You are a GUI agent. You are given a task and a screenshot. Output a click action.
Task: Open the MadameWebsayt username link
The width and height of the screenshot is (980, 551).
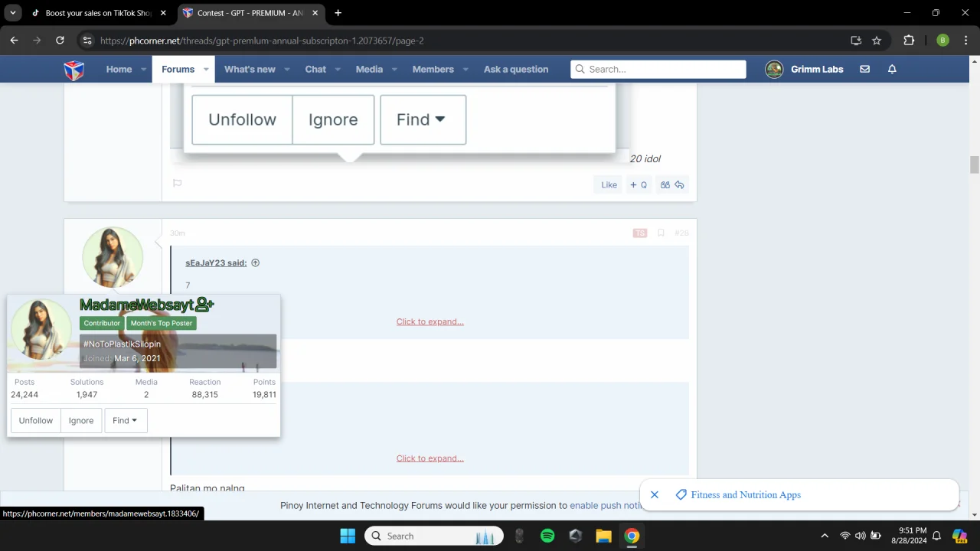(136, 305)
